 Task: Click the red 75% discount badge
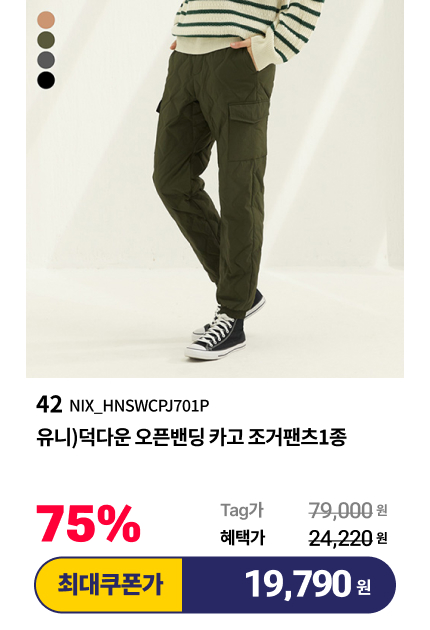tap(88, 524)
